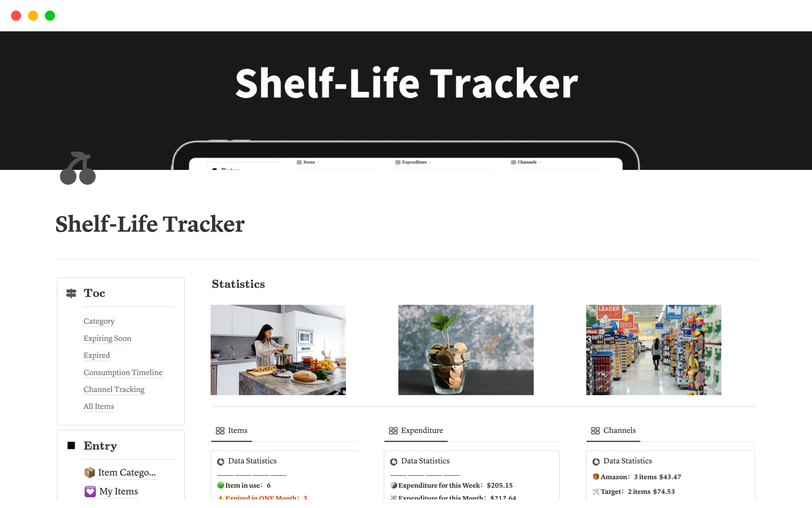
Task: Open the Expiring Soon link in Toc
Action: (x=108, y=338)
